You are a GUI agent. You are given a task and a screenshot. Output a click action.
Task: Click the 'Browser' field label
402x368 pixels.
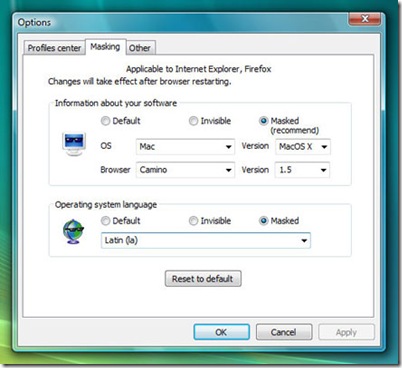[x=115, y=170]
